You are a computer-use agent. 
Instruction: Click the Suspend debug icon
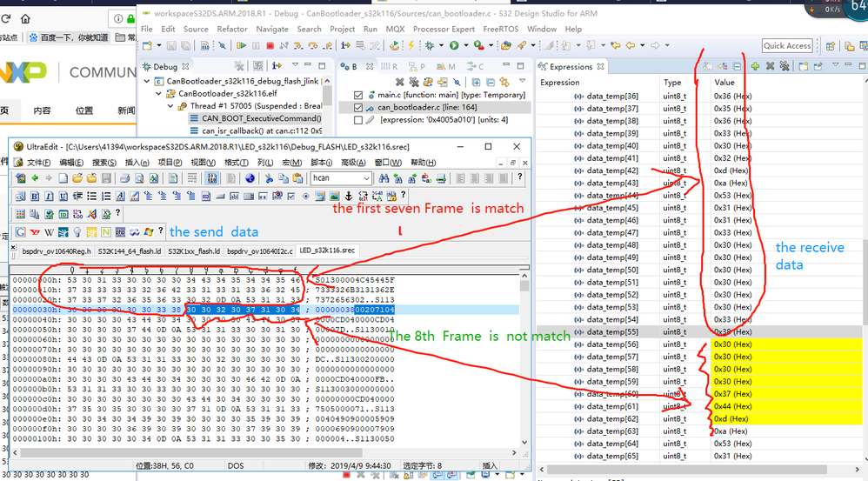(x=256, y=45)
